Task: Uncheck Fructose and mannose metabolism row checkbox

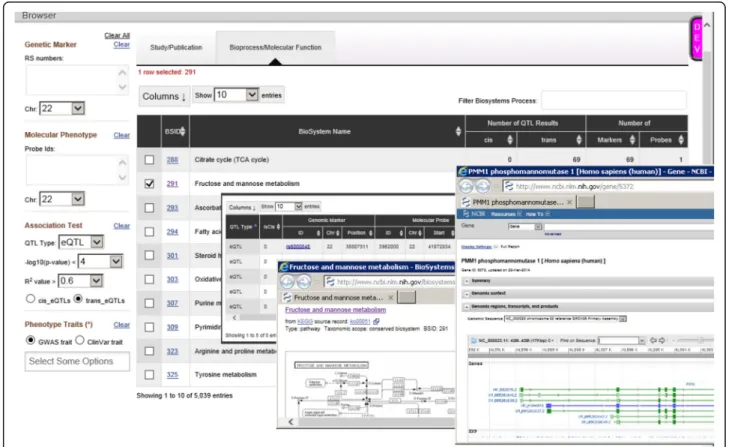Action: [x=149, y=184]
